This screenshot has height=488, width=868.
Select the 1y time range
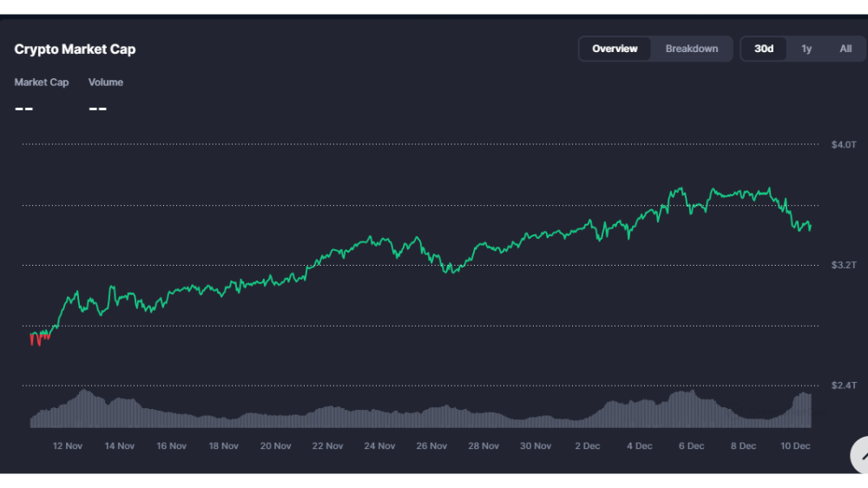[806, 49]
